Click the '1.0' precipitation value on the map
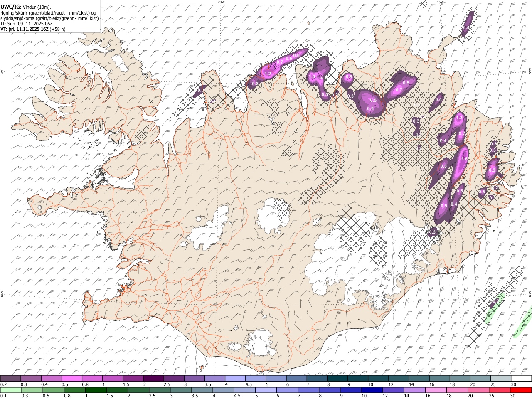Image resolution: width=532 pixels, height=399 pixels. 312,77
